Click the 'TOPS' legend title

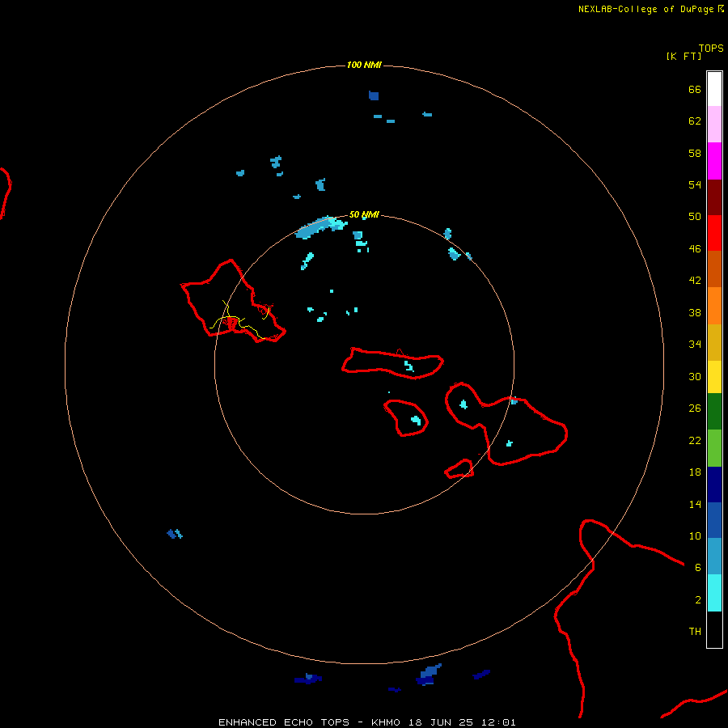coord(711,49)
